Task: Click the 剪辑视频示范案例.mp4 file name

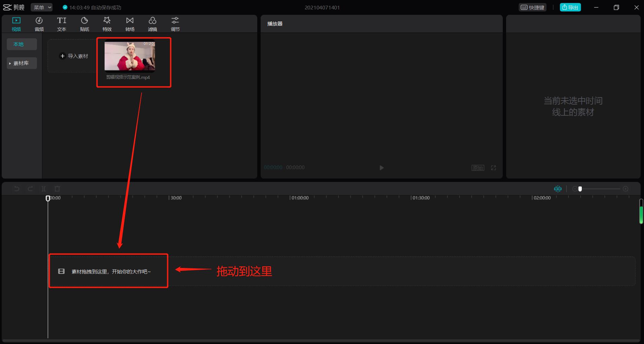Action: (128, 77)
